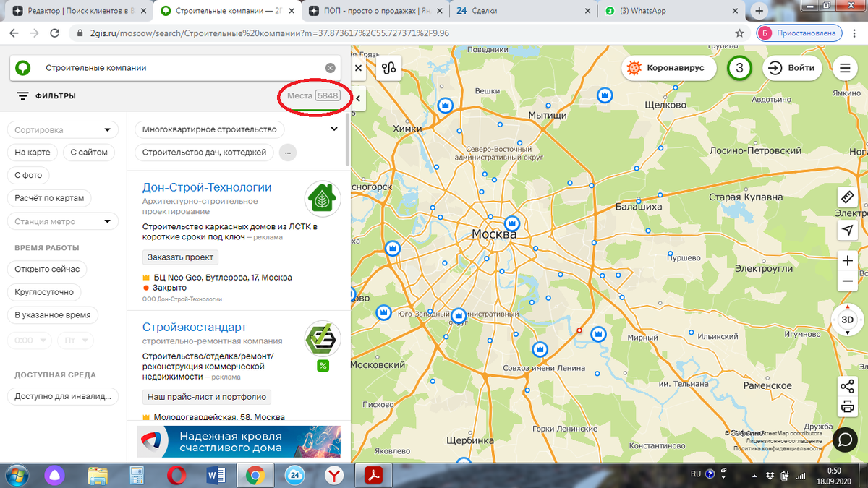Expand the Сортировка dropdown
Image resolution: width=868 pixels, height=488 pixels.
point(63,130)
